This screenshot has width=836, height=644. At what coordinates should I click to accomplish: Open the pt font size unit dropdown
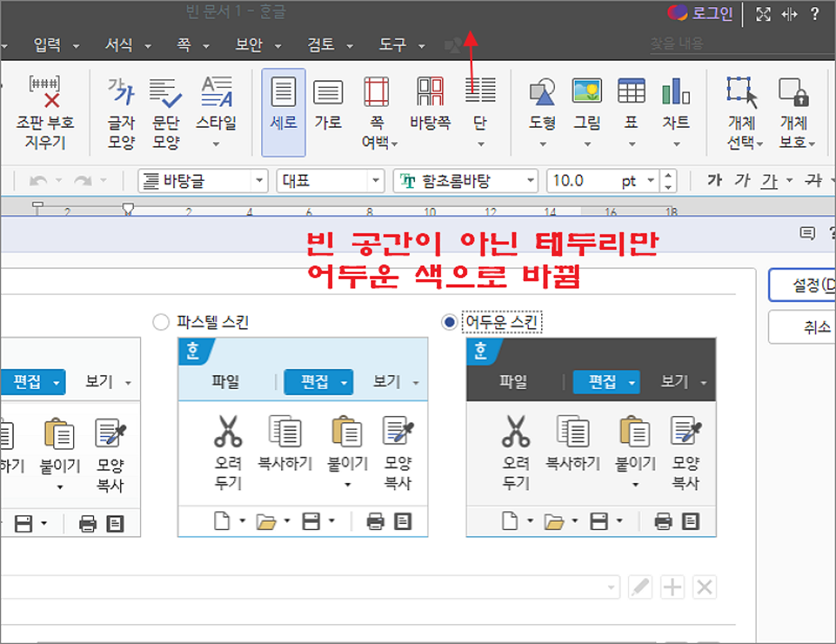point(650,181)
